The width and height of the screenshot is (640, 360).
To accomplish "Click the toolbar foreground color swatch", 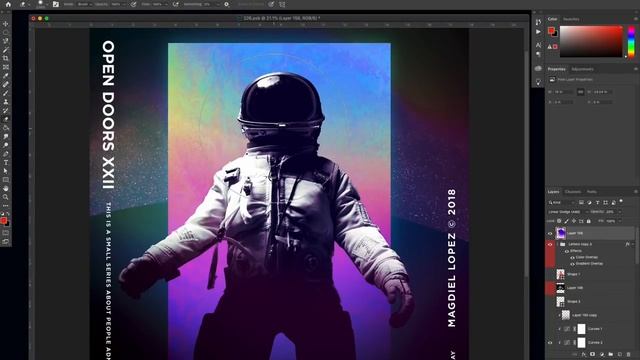I will pyautogui.click(x=4, y=220).
